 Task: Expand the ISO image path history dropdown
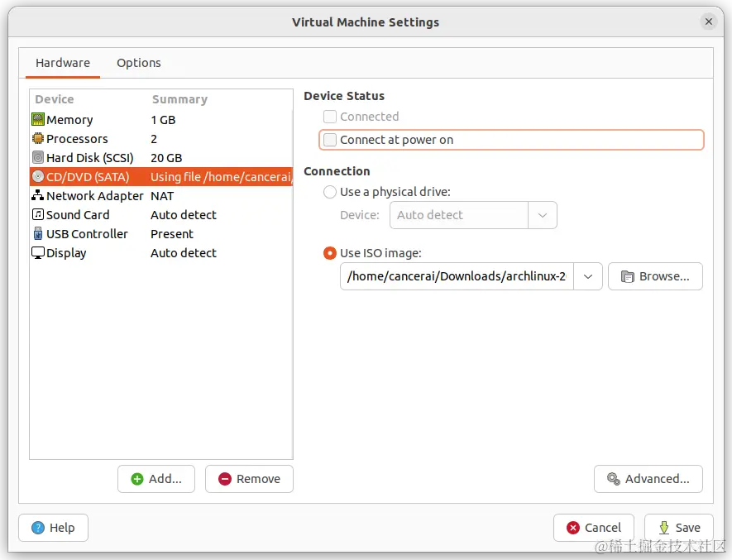tap(588, 276)
